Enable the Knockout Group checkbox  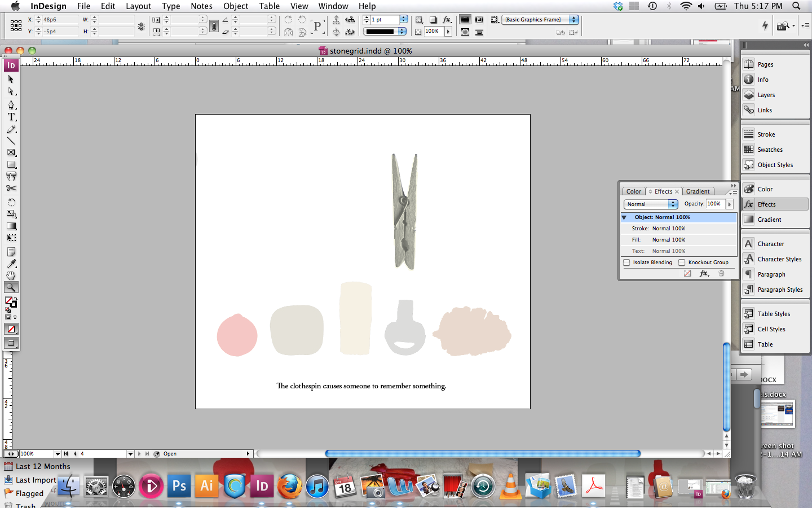tap(682, 262)
